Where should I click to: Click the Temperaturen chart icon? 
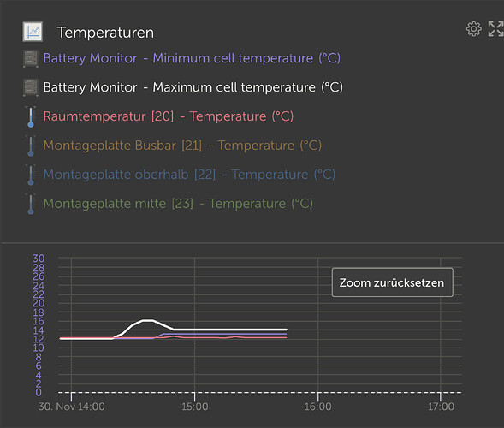click(x=33, y=32)
